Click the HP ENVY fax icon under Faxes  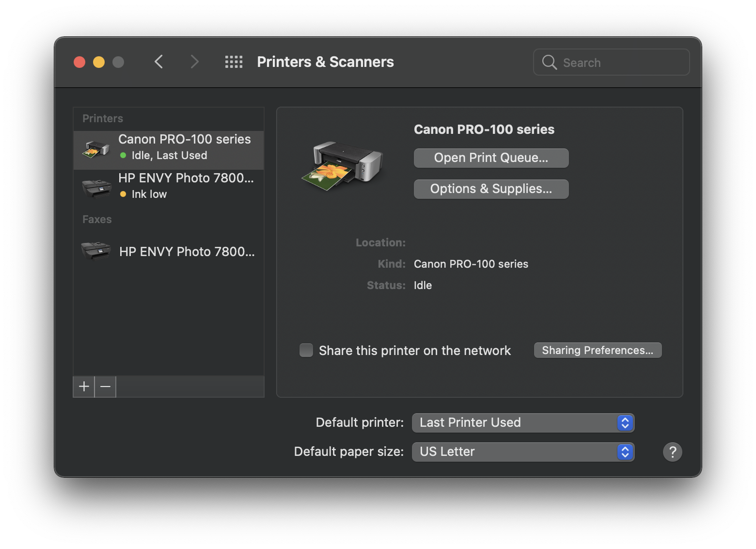[x=95, y=251]
